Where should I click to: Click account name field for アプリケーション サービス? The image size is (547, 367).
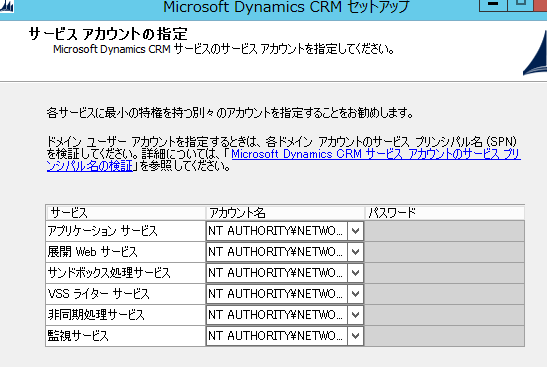pos(277,231)
